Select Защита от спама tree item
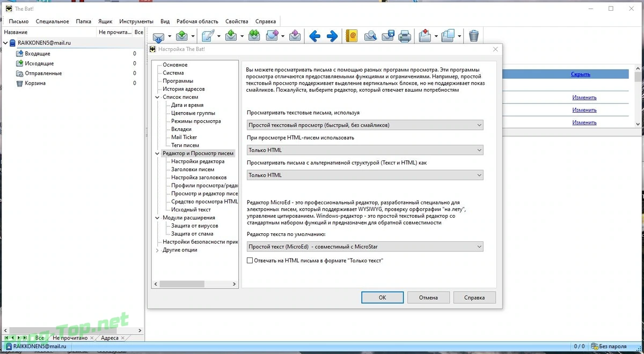The height and width of the screenshot is (354, 644). 192,234
